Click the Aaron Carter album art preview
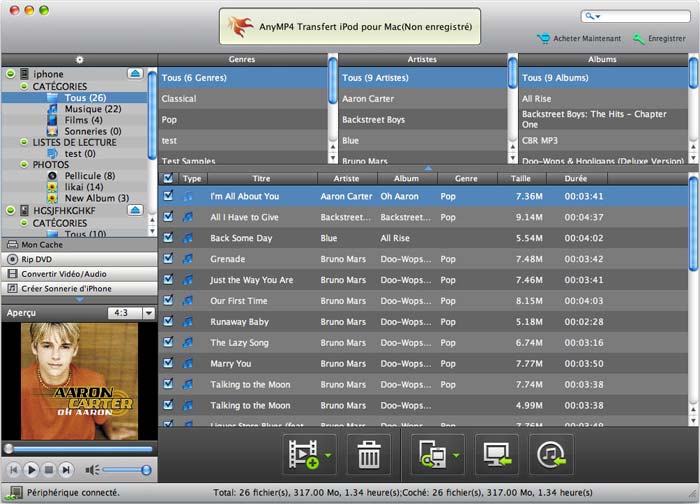The height and width of the screenshot is (504, 700). pos(79,381)
